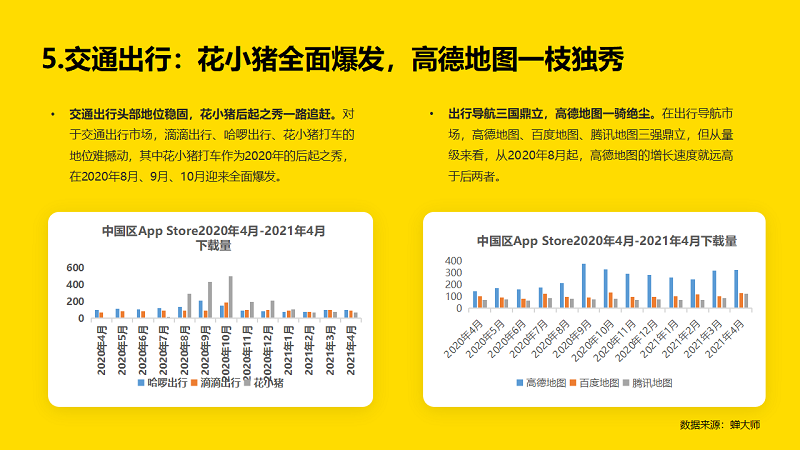Click the 2020年9月 gray bar in the left chart
The height and width of the screenshot is (450, 800).
pos(210,300)
